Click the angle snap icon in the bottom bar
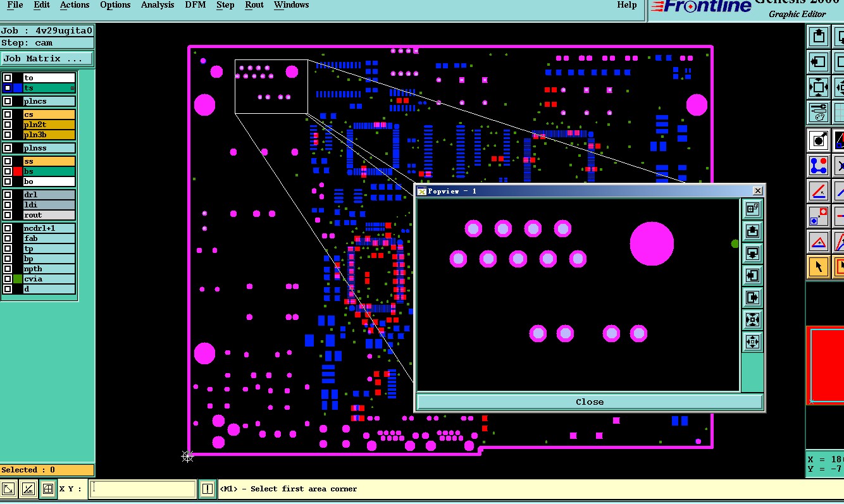Screen dimensions: 844x504 pos(28,489)
